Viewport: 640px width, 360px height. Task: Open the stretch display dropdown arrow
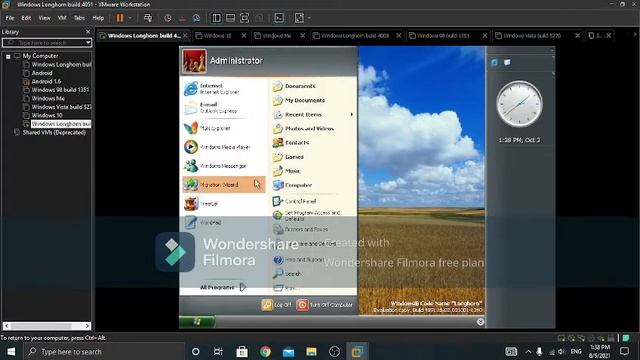tap(309, 18)
